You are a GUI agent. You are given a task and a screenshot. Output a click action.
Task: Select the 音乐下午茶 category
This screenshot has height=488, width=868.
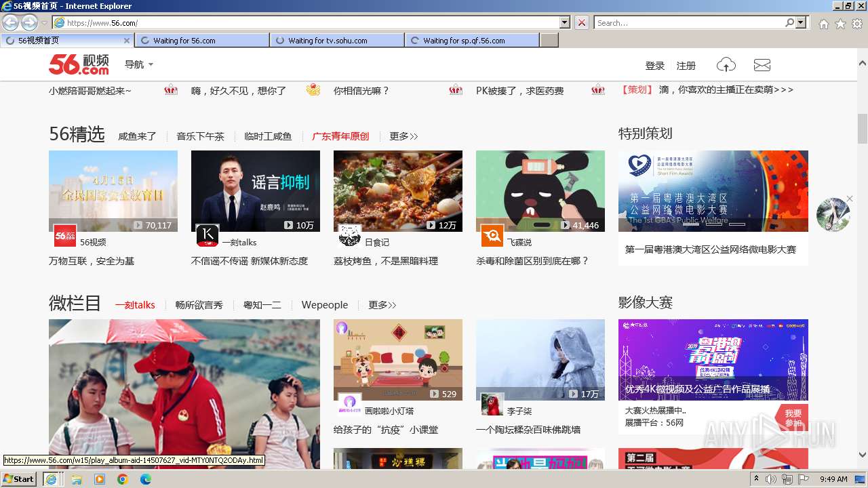tap(200, 136)
